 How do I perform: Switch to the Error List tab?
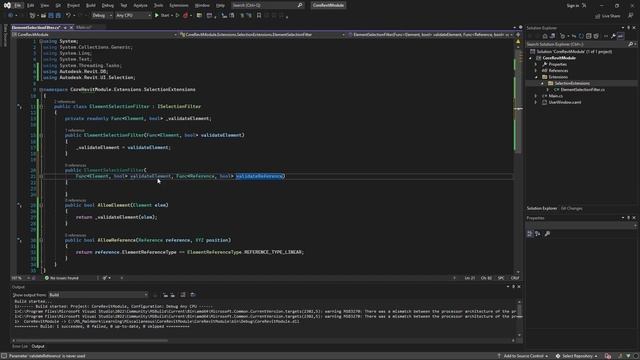coord(20,346)
